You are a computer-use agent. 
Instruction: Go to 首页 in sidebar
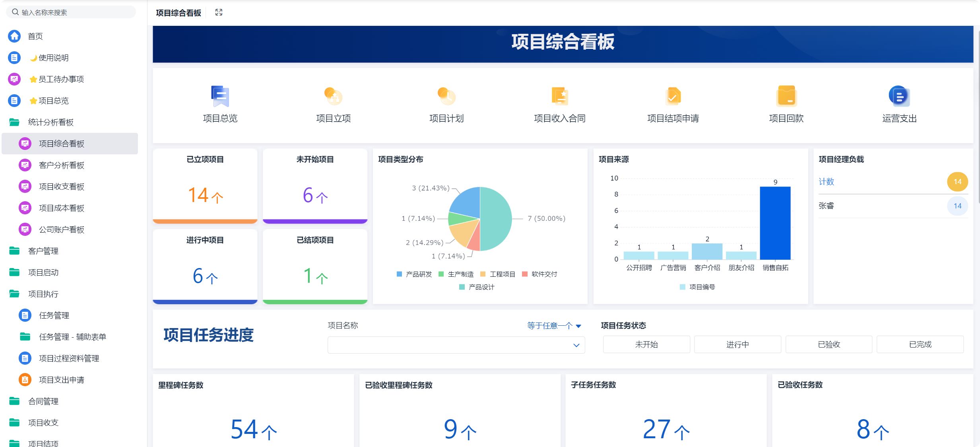[x=35, y=36]
